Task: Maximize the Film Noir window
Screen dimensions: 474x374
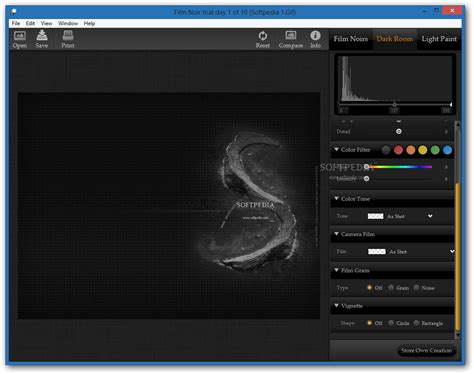Action: click(436, 11)
